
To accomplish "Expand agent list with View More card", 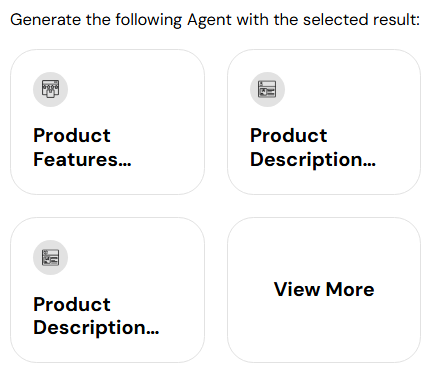I will (x=324, y=290).
